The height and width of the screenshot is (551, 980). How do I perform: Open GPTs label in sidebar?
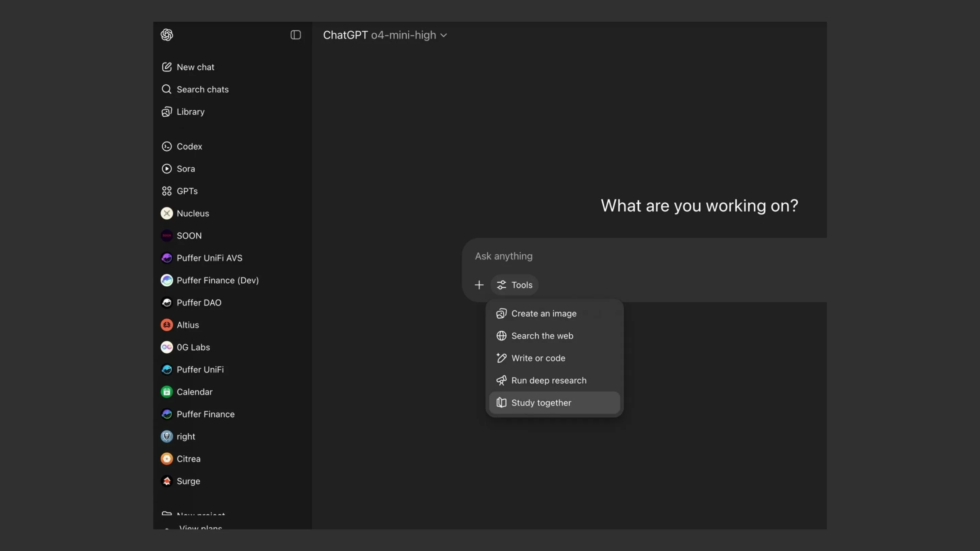[187, 191]
